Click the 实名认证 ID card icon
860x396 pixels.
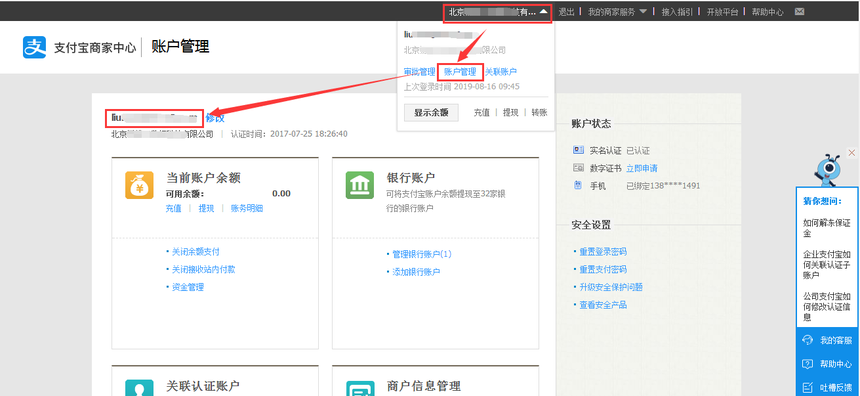(x=578, y=150)
